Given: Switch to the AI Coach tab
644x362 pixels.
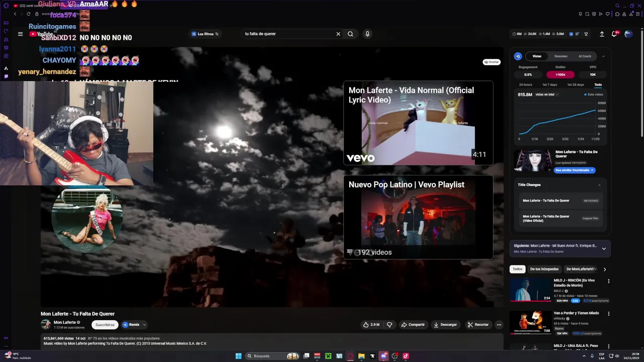Looking at the screenshot, I should (x=585, y=56).
